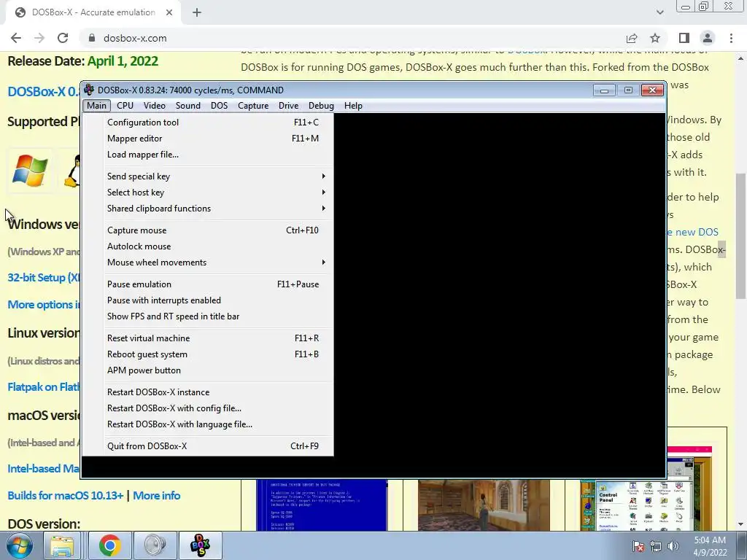
Task: Open Control Panel screenshot thumbnail
Action: (646, 505)
